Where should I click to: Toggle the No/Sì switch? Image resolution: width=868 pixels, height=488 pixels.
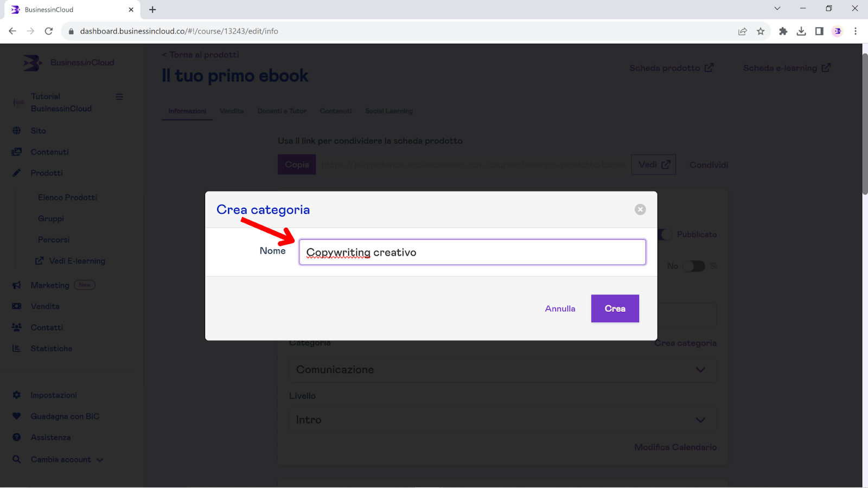click(x=693, y=266)
